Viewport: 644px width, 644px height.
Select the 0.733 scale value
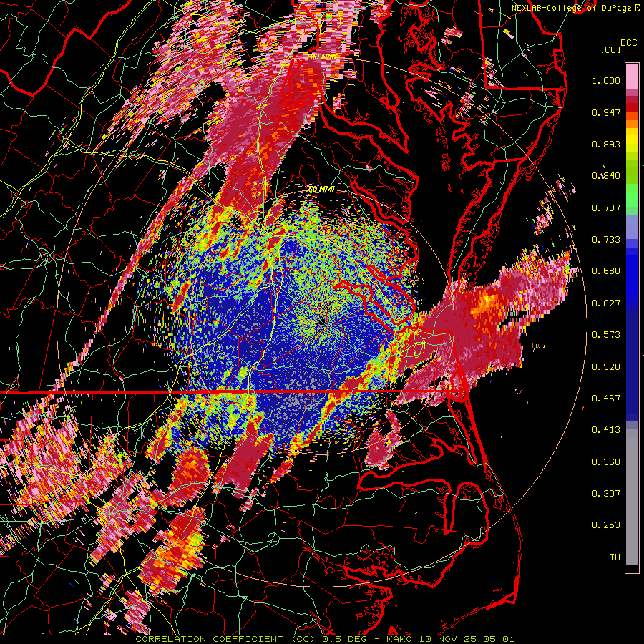point(606,240)
